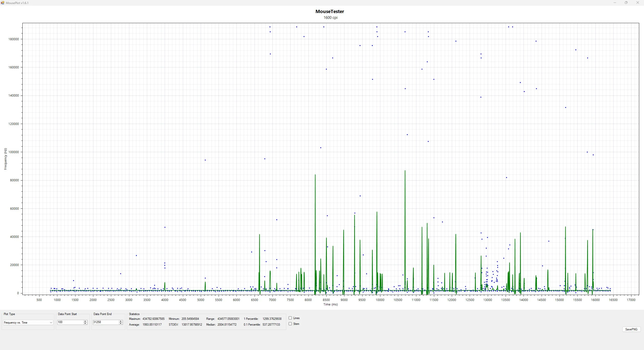Click the Statistics group label

[134, 314]
